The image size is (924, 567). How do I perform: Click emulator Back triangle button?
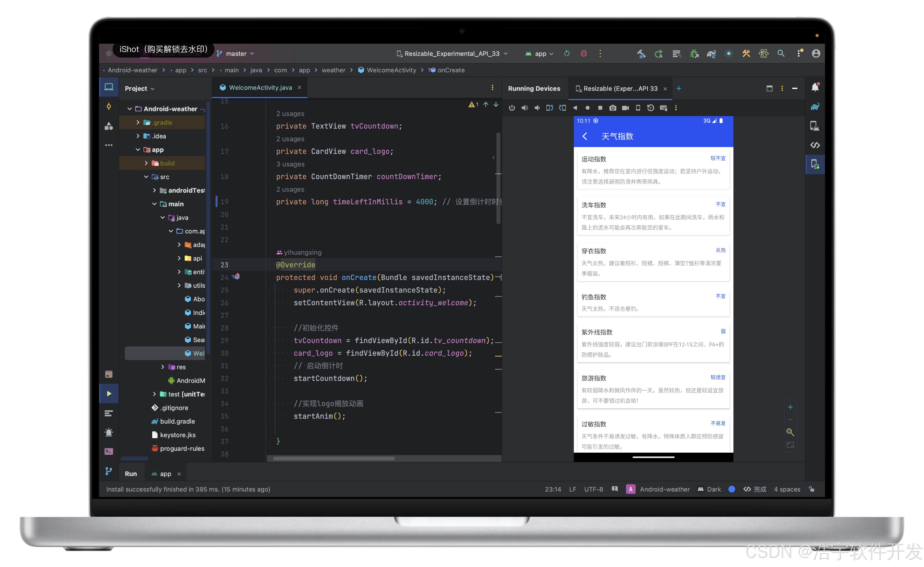tap(575, 108)
